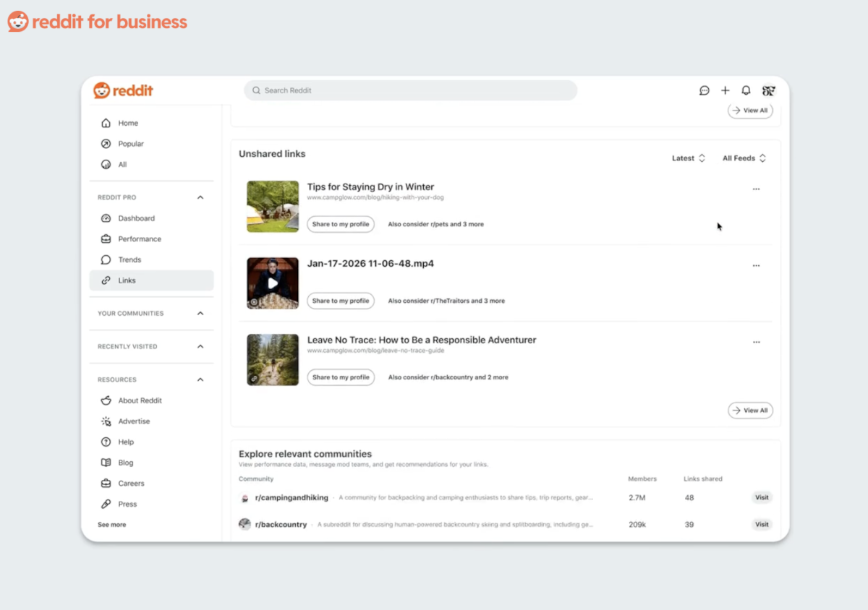The height and width of the screenshot is (610, 868).
Task: Click the plus create post icon
Action: [x=725, y=90]
